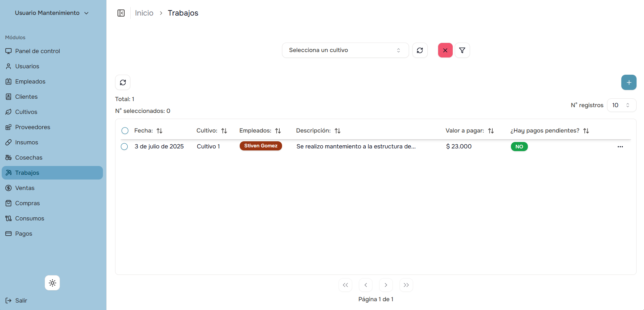Select the 3 de julio row checkbox

(124, 147)
